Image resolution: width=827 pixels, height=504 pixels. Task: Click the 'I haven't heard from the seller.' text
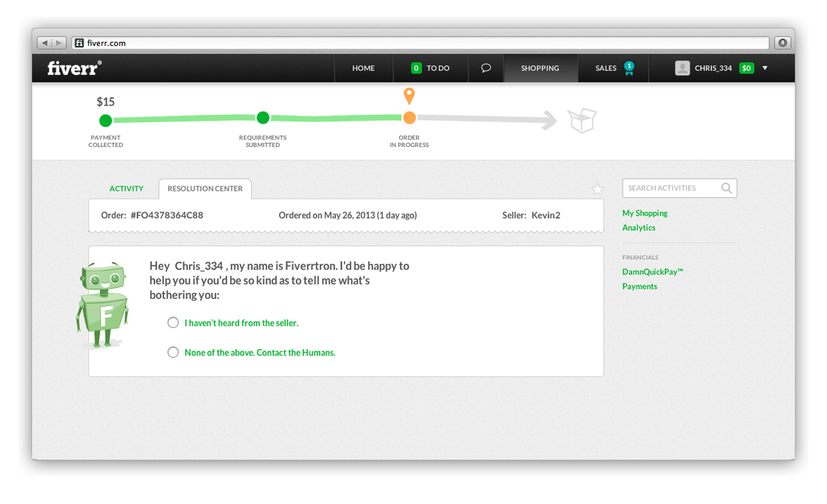point(241,322)
